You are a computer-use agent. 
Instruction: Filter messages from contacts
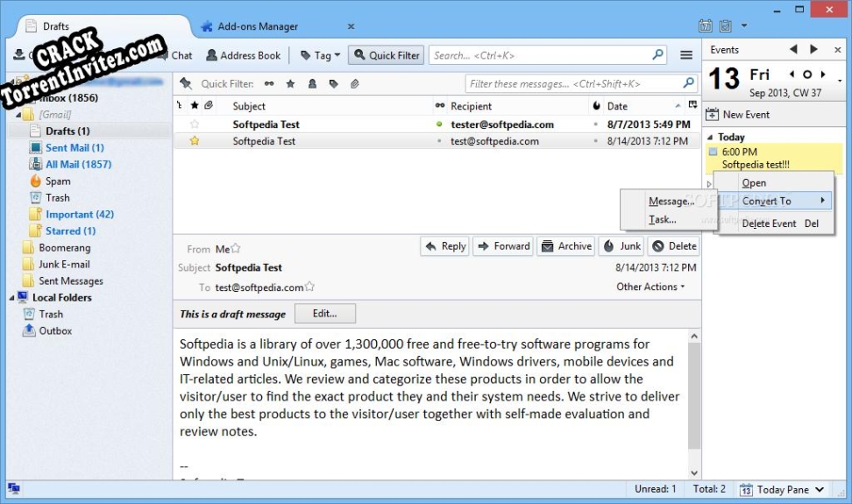[312, 83]
